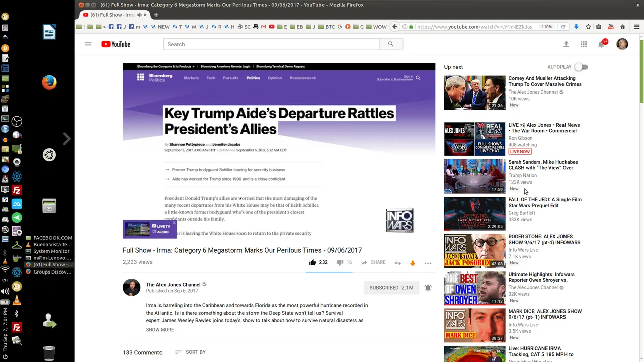Toggle the Wi-Fi network indicator
The width and height of the screenshot is (644, 362).
point(5,269)
